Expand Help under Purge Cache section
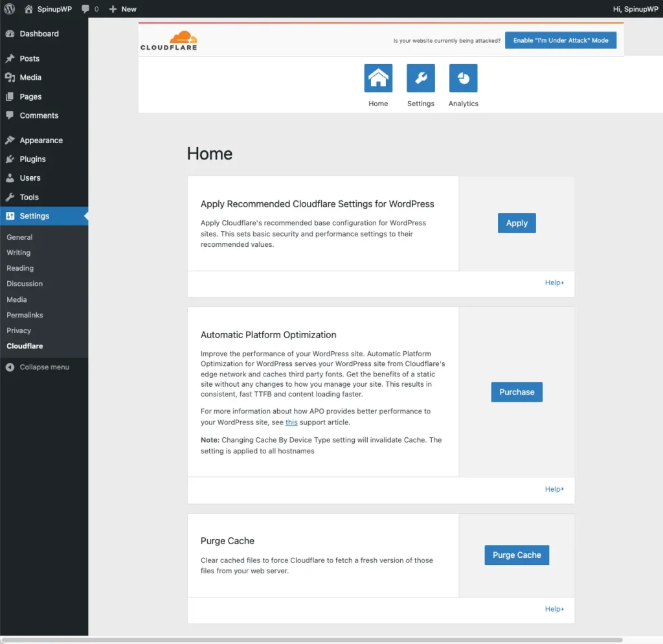Screen dimensions: 663x644 coord(554,608)
